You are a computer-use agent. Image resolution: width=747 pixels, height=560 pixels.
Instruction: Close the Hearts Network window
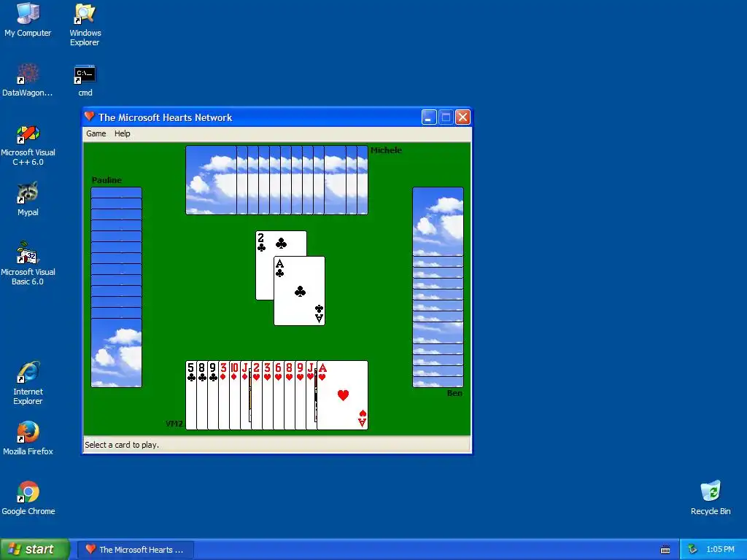point(462,117)
